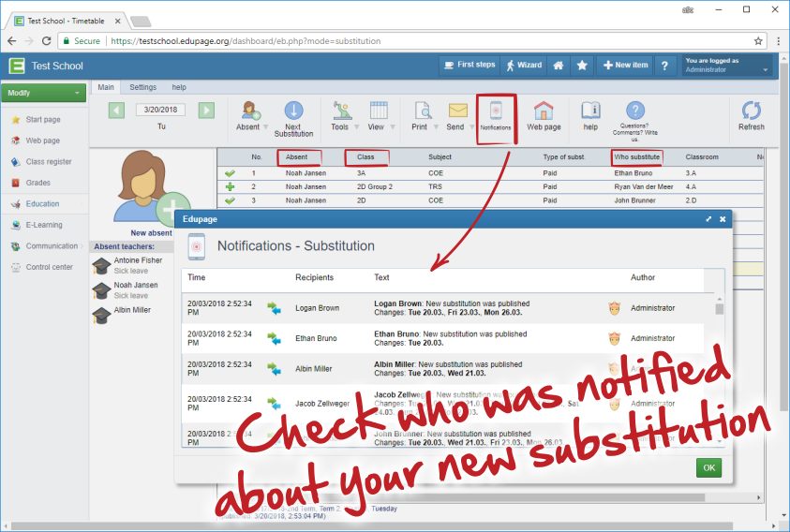Open the help info icon in toolbar
This screenshot has width=790, height=532.
(x=590, y=114)
